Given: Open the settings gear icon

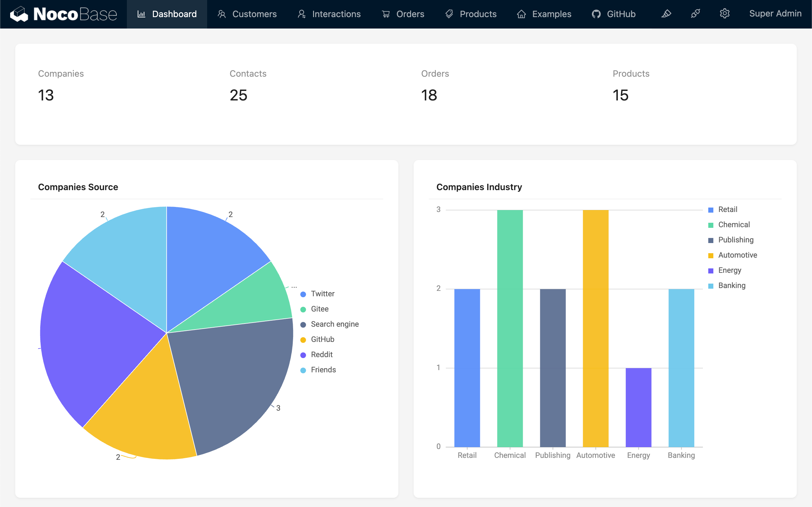Looking at the screenshot, I should [724, 14].
